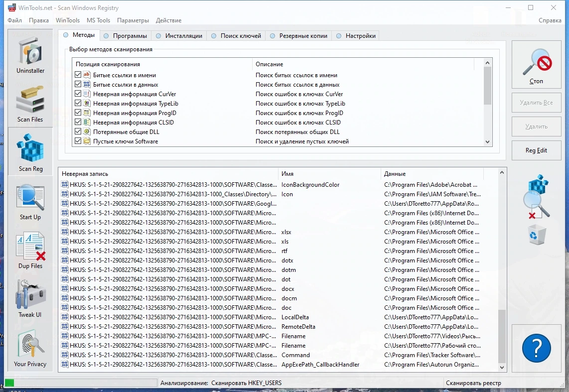
Task: Click scan methods list scroll up arrow
Action: pos(487,63)
